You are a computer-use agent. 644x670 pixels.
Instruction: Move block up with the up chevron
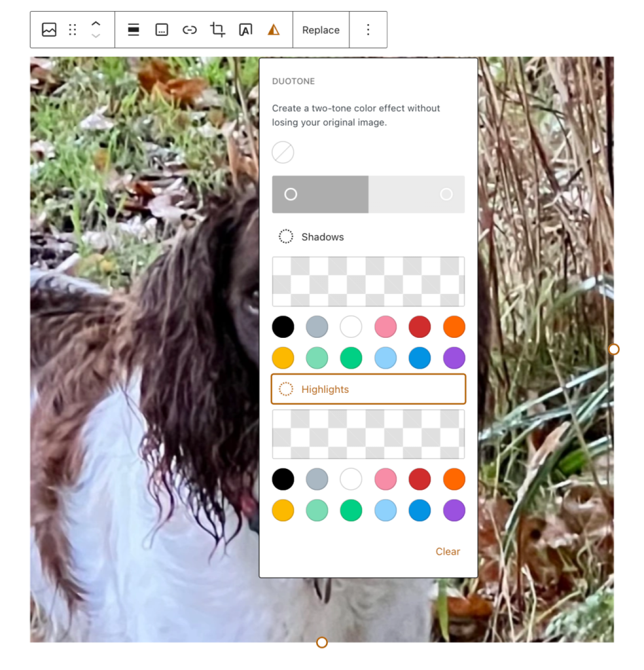point(96,24)
